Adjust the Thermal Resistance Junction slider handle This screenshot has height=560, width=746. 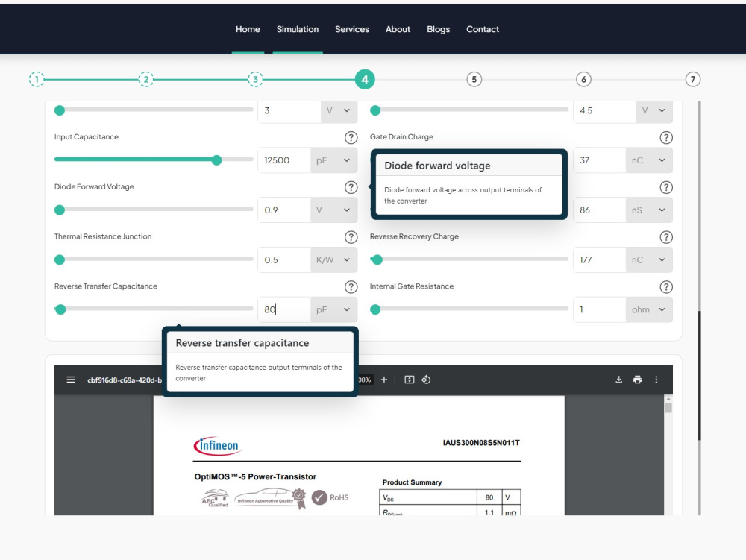[60, 260]
